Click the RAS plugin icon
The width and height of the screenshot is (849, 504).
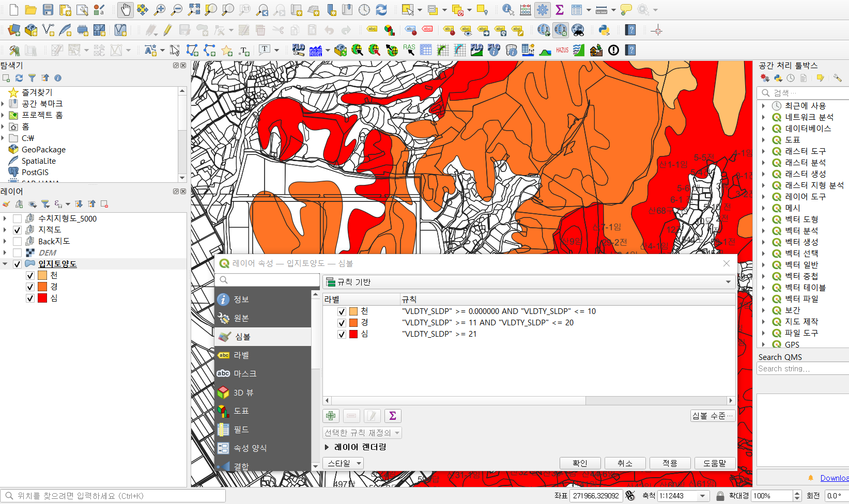tap(409, 50)
